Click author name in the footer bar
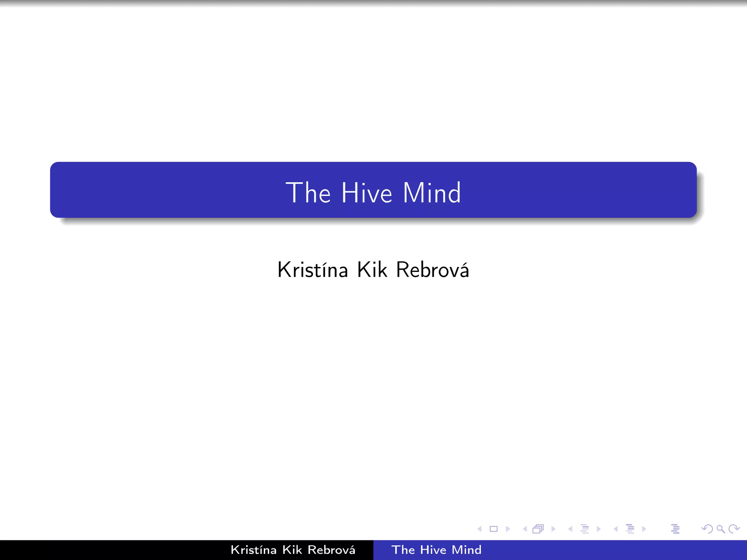This screenshot has height=560, width=747. 293,550
